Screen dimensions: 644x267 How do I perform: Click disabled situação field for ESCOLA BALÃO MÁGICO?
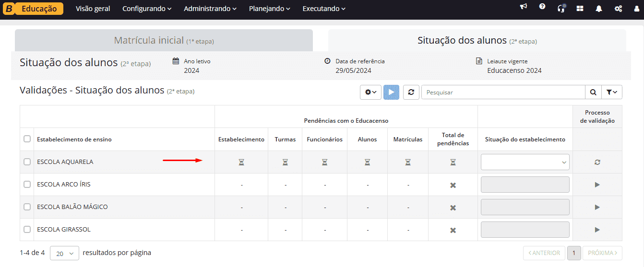click(525, 207)
